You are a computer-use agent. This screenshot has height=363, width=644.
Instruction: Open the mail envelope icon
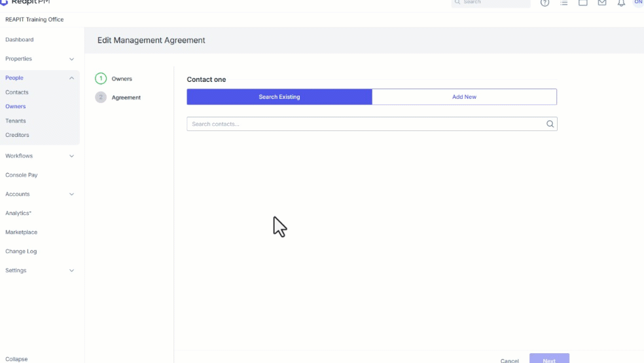(x=602, y=3)
